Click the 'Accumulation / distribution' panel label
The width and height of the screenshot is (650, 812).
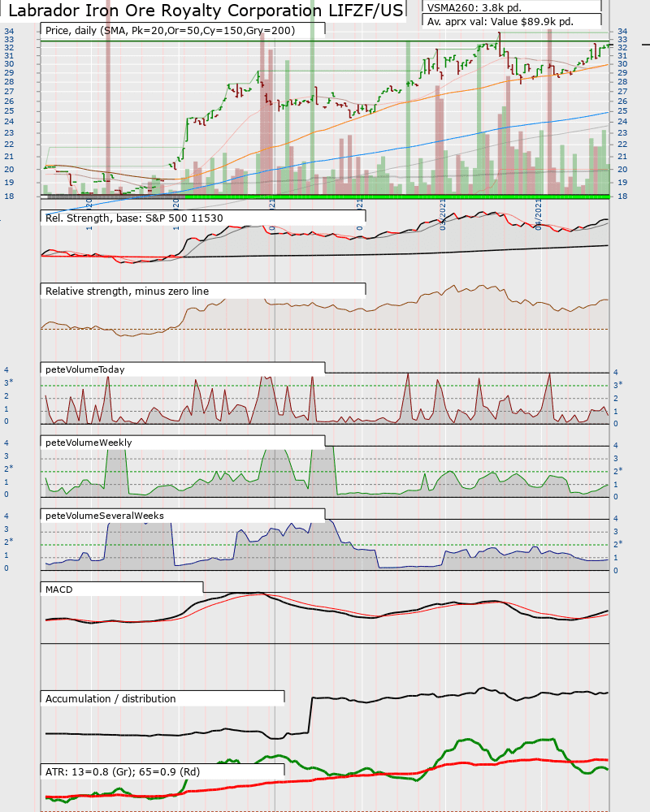[110, 698]
